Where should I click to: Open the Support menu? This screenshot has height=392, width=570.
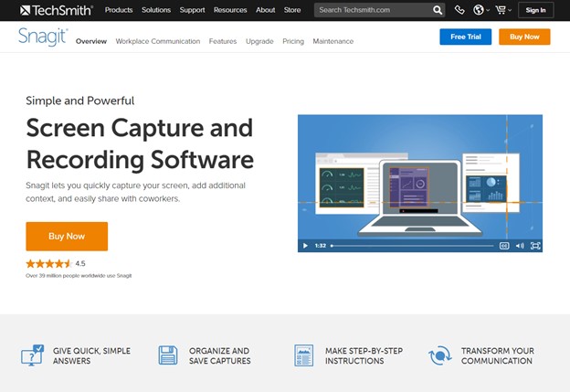click(192, 10)
